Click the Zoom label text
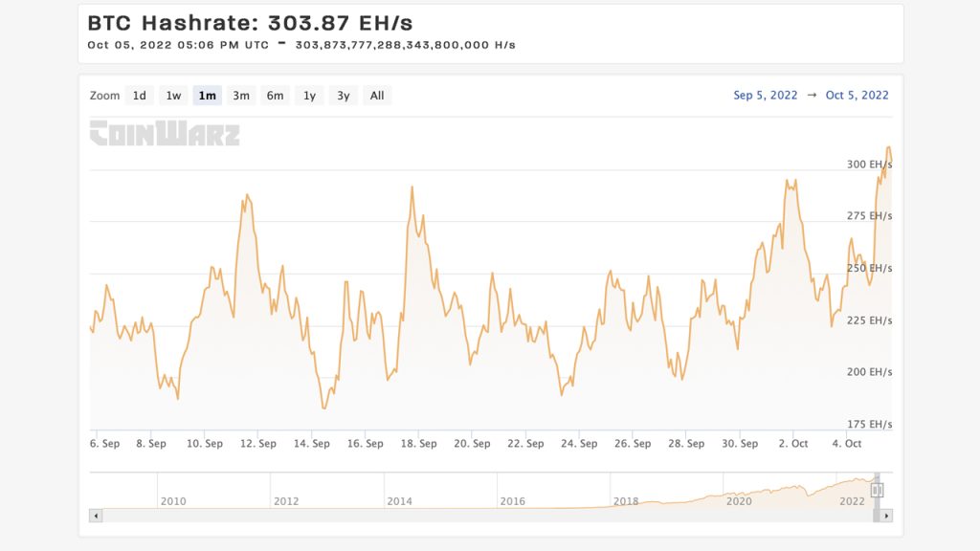 [x=104, y=96]
